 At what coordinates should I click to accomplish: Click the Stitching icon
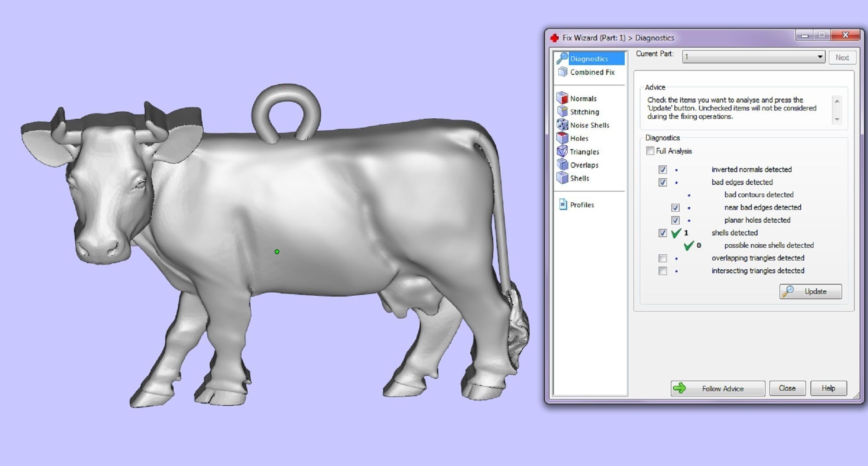tap(562, 111)
